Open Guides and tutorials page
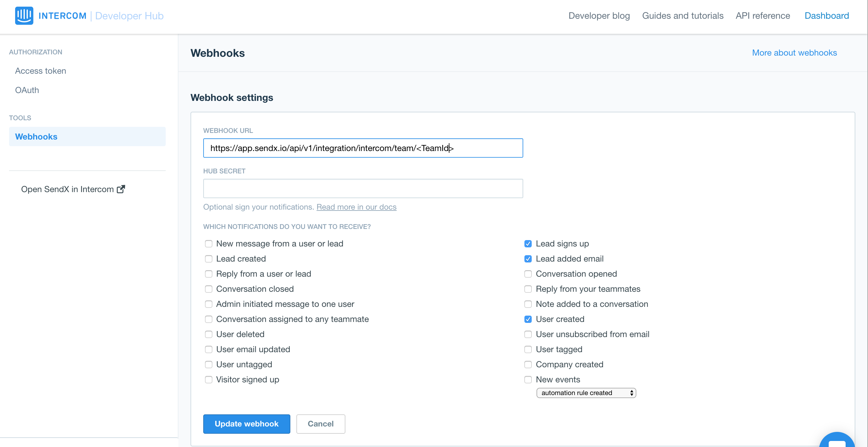 point(683,15)
